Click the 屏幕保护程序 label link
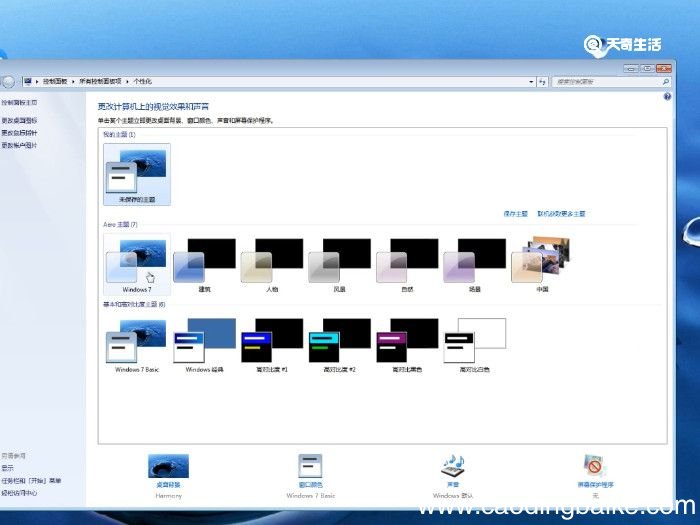Viewport: 700px width, 525px height. 596,485
